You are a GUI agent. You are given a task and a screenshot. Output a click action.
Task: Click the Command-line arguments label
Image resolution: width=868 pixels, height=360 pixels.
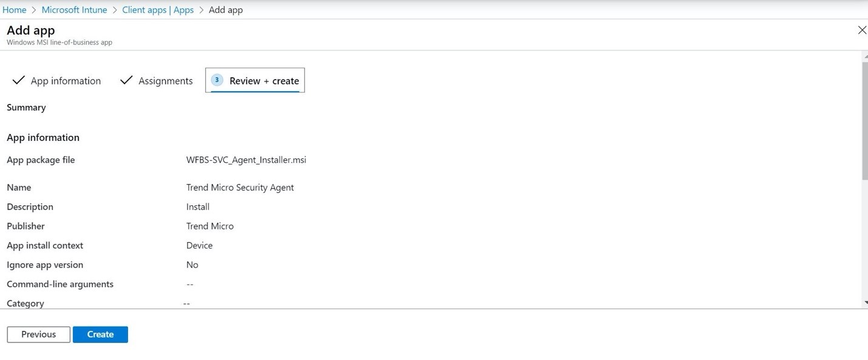60,284
